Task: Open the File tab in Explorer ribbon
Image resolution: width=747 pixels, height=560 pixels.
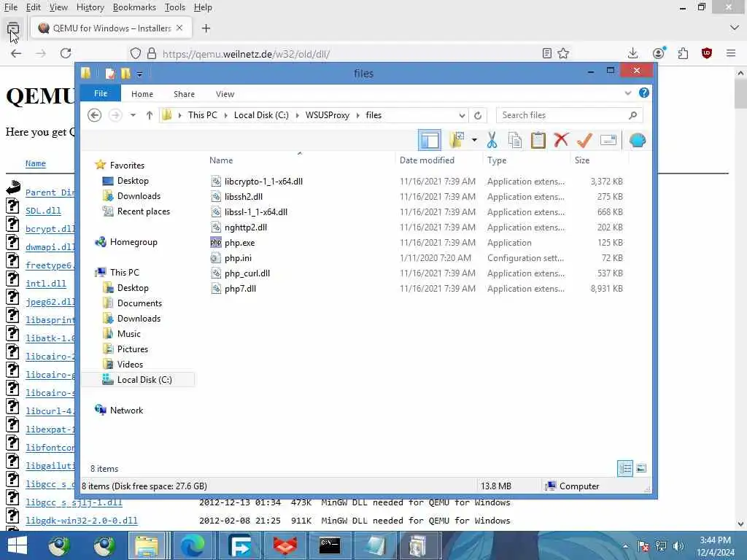Action: click(101, 93)
